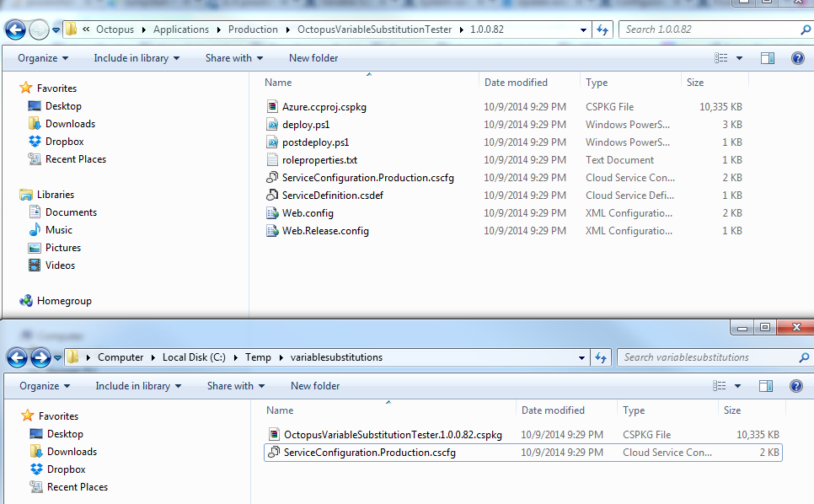The image size is (814, 504).
Task: Navigate to Temp in the lower breadcrumb
Action: (258, 357)
